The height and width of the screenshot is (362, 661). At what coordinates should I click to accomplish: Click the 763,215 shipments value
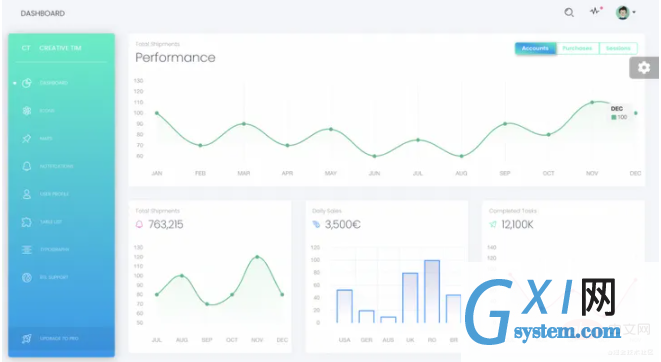[166, 224]
